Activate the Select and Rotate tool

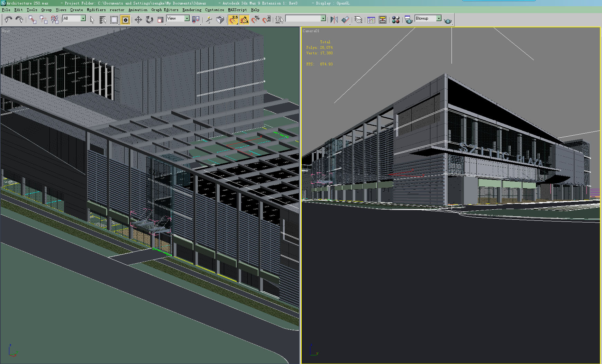(149, 20)
